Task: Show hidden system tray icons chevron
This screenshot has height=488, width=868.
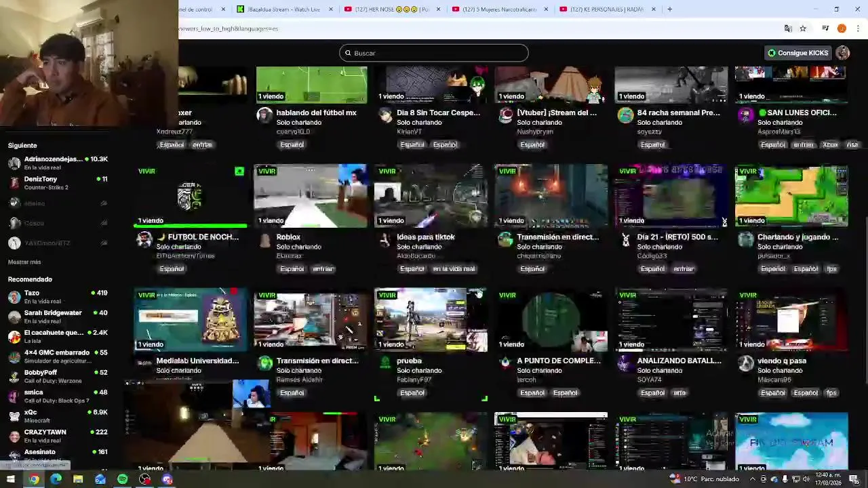Action: (753, 479)
